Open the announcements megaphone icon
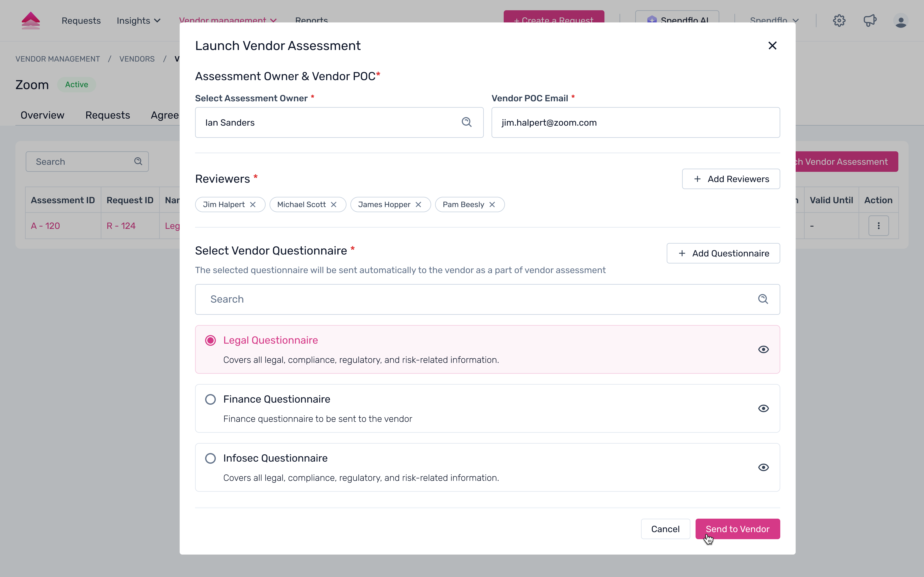 [870, 21]
